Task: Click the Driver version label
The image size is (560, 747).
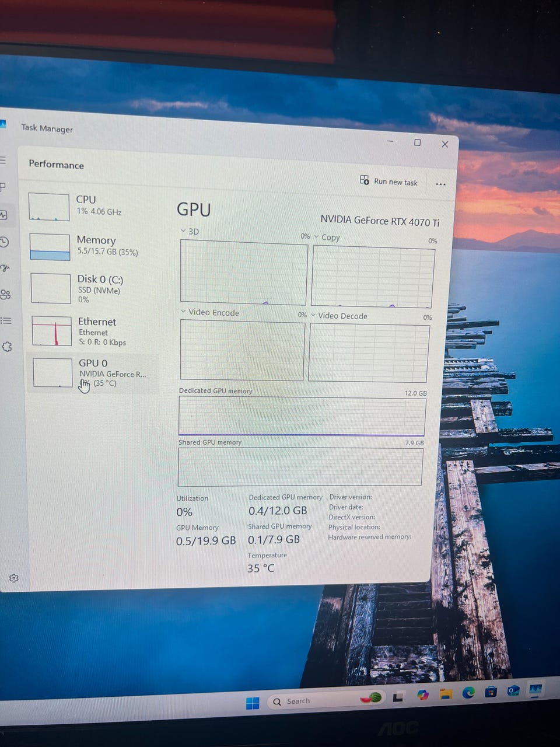Action: pos(351,497)
